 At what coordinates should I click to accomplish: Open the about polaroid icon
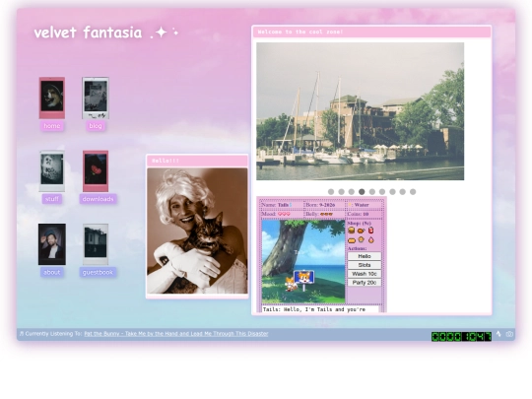click(52, 244)
